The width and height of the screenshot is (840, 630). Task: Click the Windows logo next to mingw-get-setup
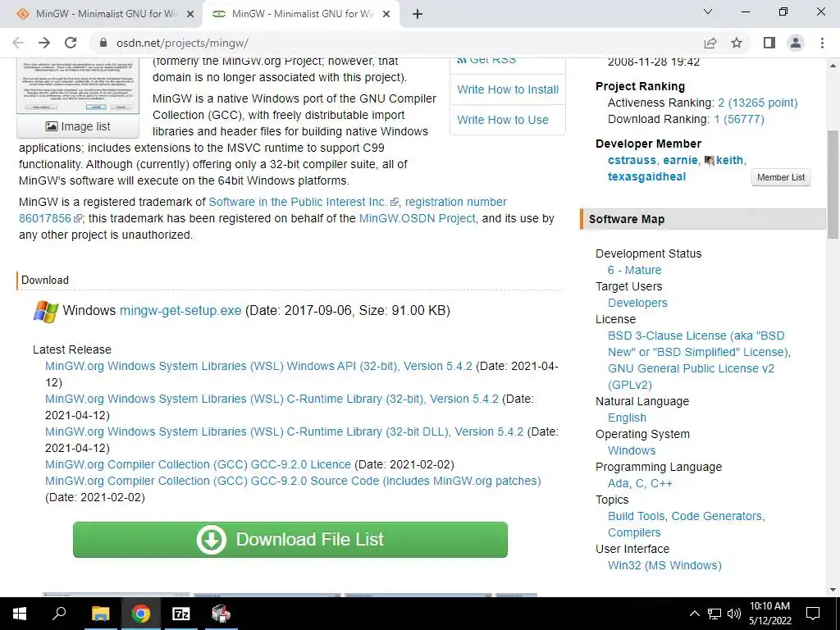point(46,311)
